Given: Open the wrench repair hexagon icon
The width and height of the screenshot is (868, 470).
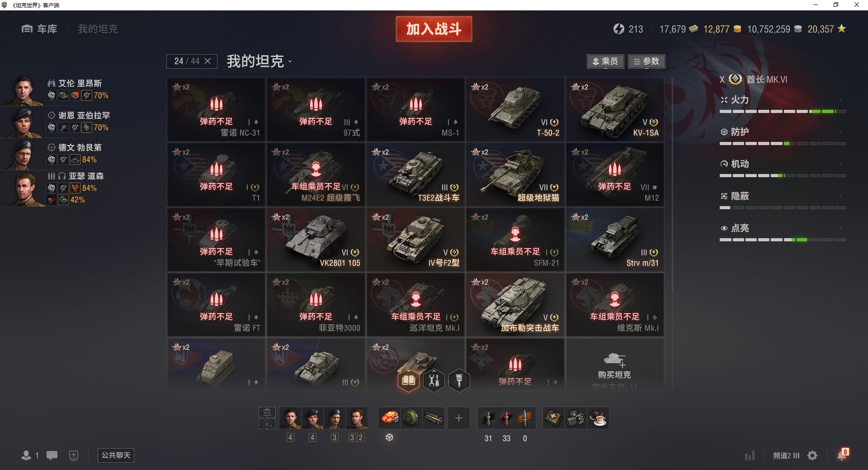Looking at the screenshot, I should coord(434,381).
